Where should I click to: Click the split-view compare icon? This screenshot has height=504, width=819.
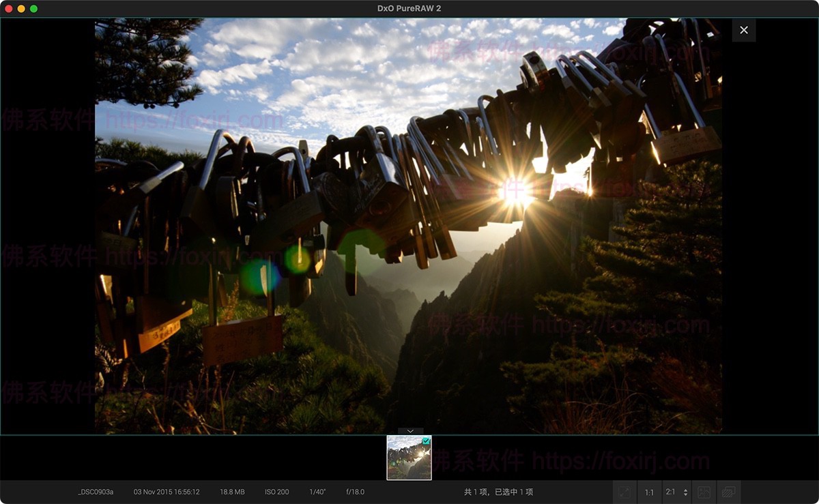(704, 492)
